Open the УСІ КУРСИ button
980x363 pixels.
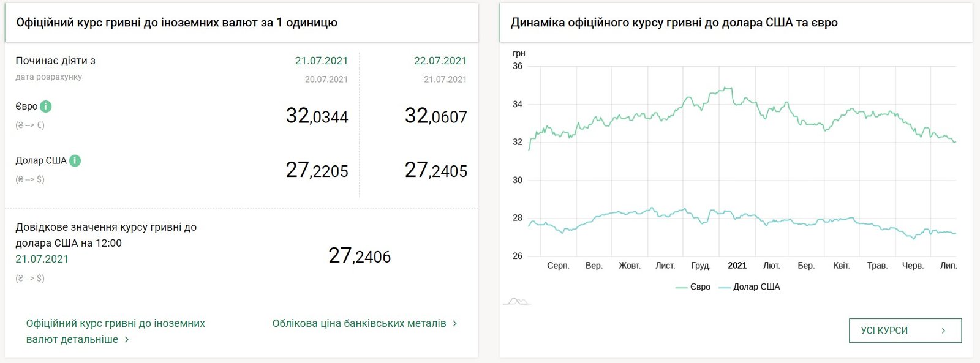tap(905, 331)
